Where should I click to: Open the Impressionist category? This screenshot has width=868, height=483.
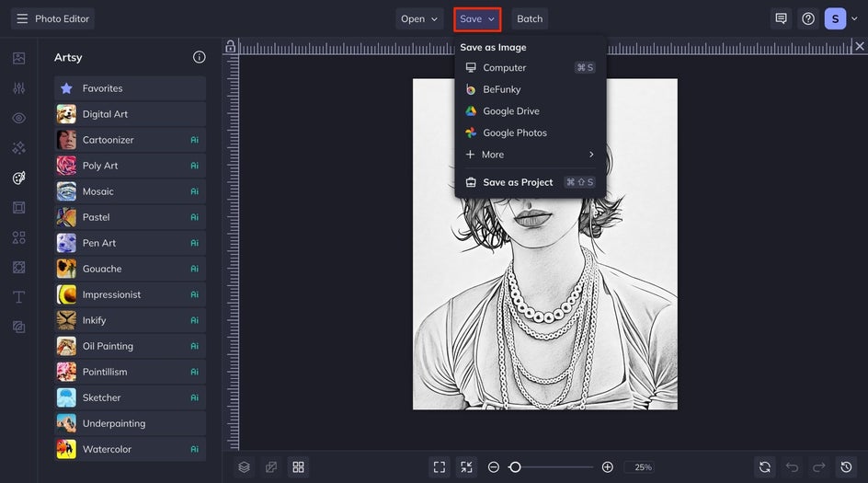(130, 294)
